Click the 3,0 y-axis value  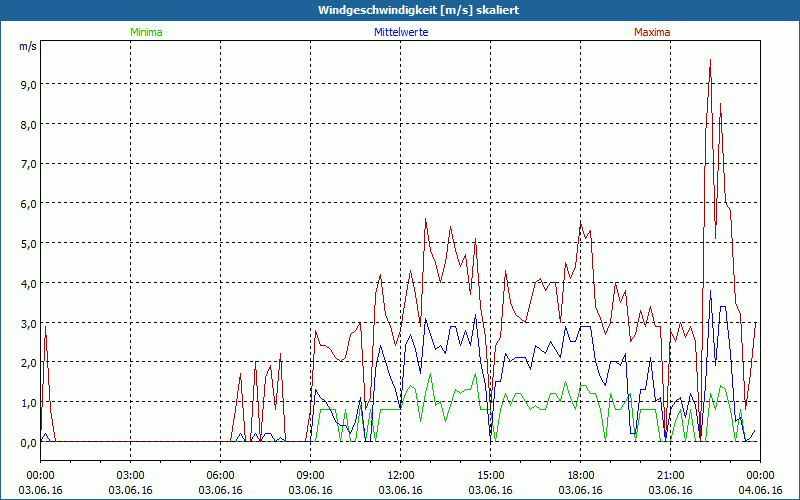(29, 323)
